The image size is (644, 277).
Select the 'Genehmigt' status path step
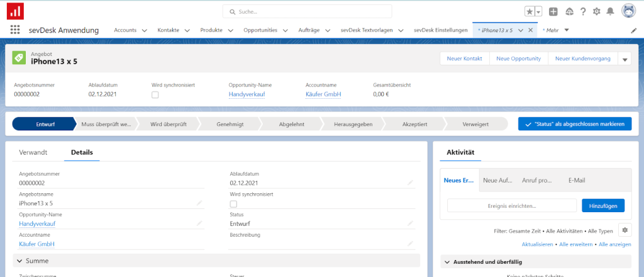pyautogui.click(x=230, y=124)
